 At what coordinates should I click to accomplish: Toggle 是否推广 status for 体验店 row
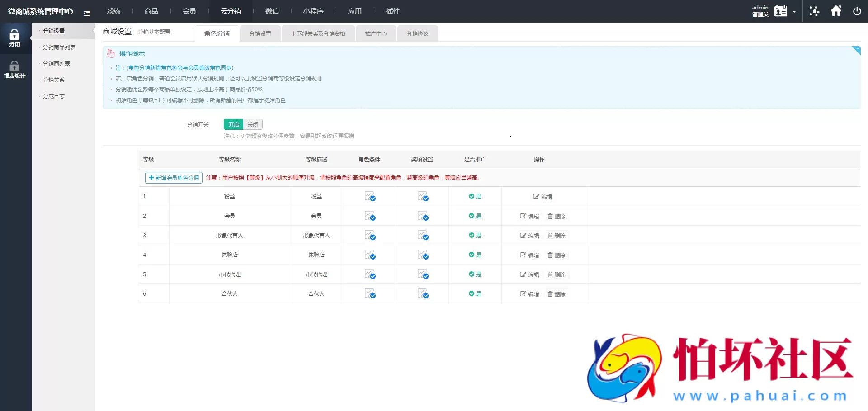click(x=475, y=255)
